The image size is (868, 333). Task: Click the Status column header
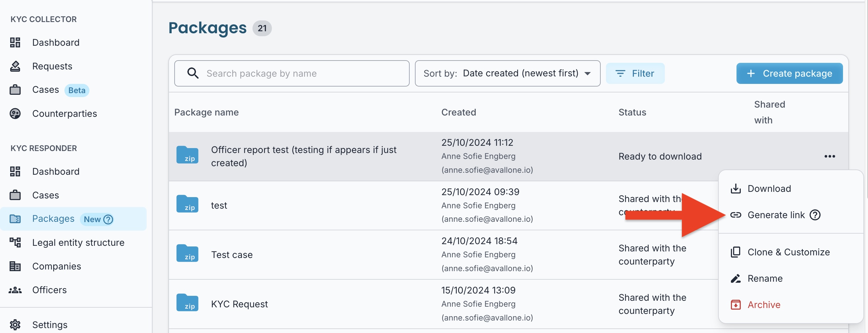(632, 112)
